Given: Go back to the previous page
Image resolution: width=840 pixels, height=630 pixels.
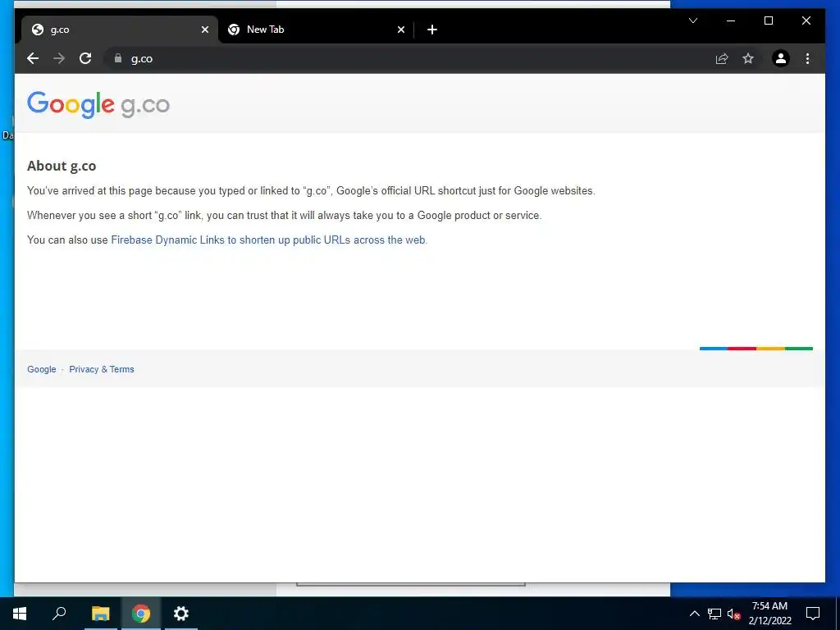Looking at the screenshot, I should (33, 58).
